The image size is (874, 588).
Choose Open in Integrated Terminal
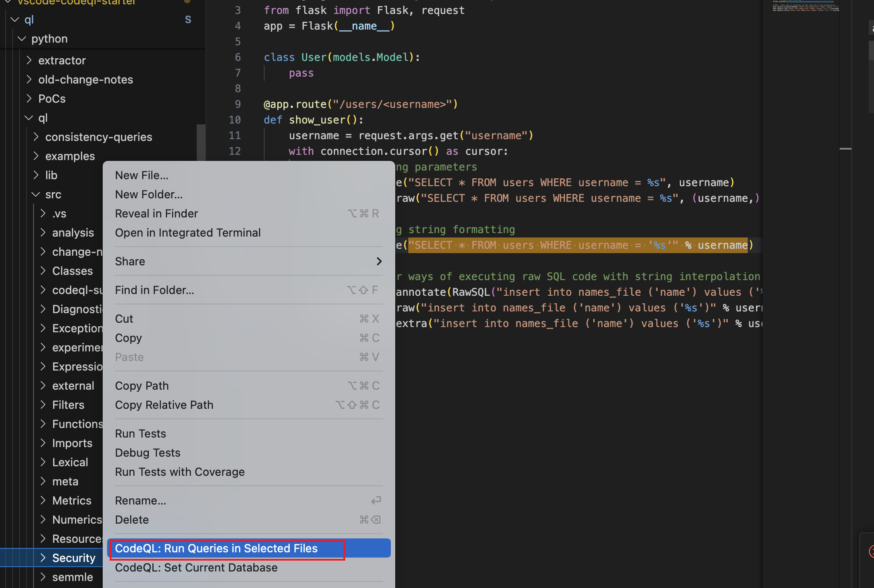pyautogui.click(x=188, y=233)
